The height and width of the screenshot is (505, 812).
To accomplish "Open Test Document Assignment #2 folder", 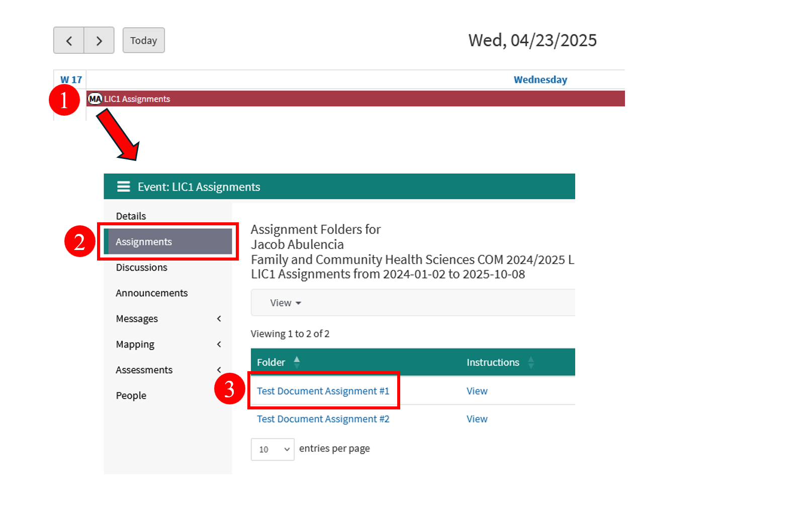I will point(323,419).
